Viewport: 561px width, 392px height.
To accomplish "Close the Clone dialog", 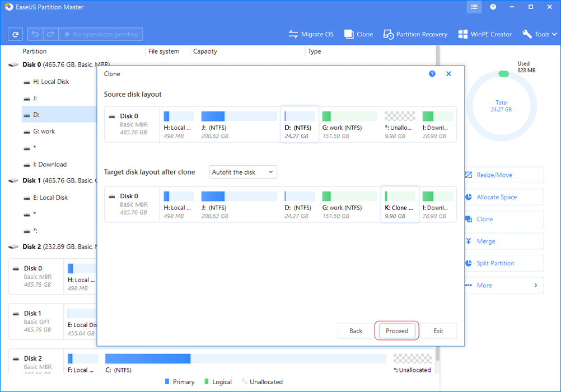I will [448, 74].
